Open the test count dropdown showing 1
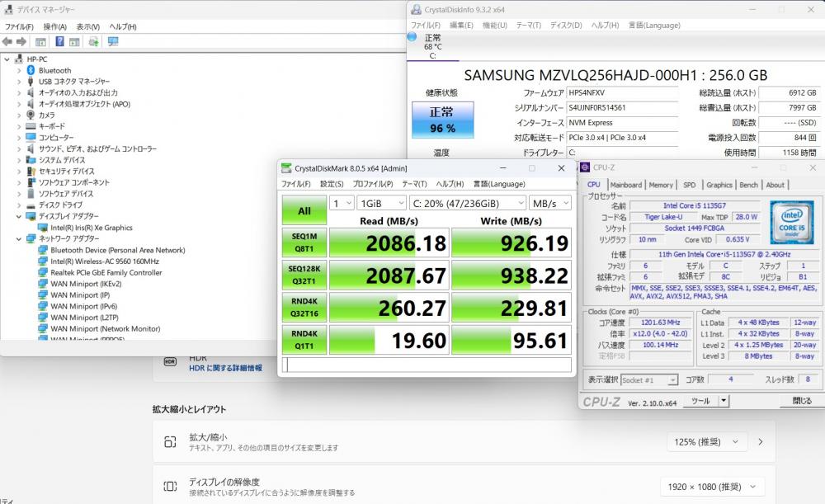Screen dimensions: 825x504 (342, 203)
